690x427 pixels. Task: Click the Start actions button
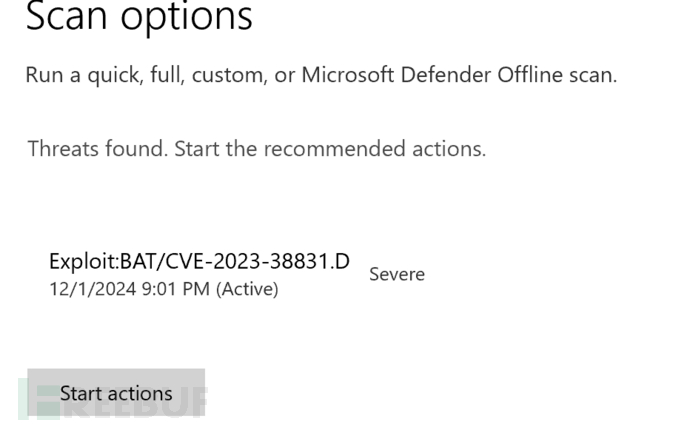pos(116,393)
